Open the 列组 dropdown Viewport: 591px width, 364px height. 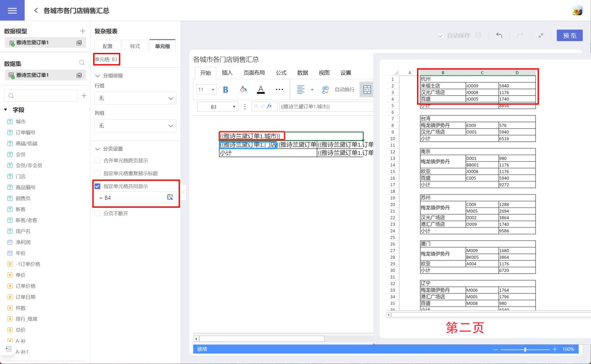click(x=135, y=126)
